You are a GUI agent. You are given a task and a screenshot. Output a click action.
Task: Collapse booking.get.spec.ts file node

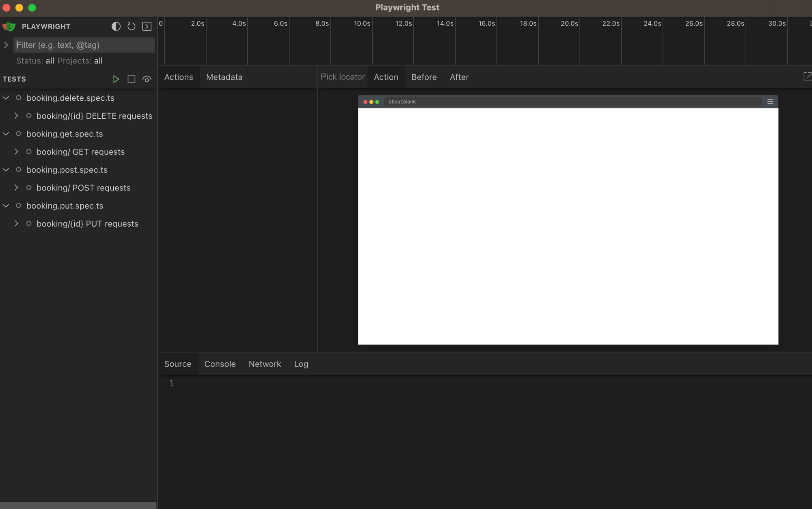pyautogui.click(x=6, y=134)
